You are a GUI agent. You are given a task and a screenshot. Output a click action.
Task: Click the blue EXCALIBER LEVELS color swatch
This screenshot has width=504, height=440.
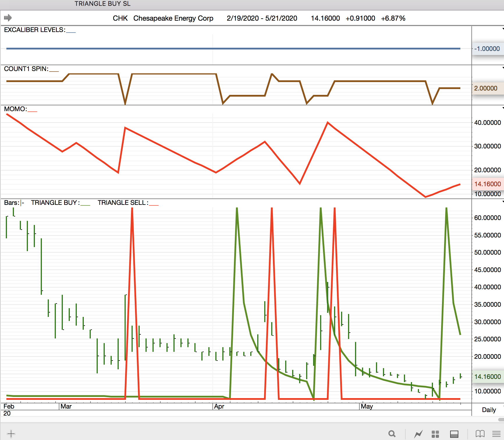point(71,32)
